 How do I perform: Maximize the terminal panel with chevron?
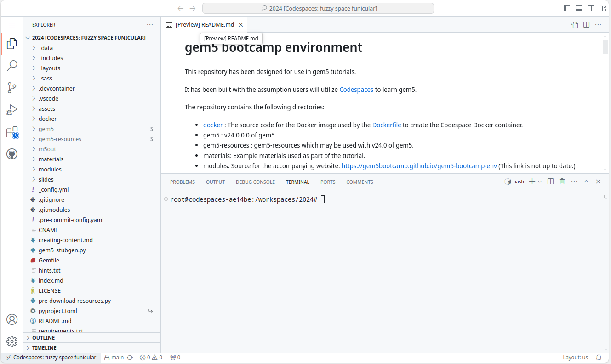tap(586, 181)
